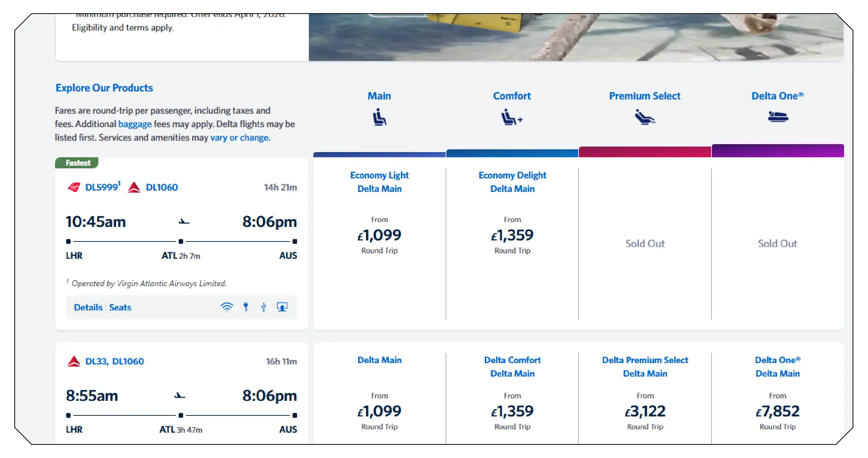Select the Delta One lie-flat seat icon
The image size is (868, 458).
point(778,117)
